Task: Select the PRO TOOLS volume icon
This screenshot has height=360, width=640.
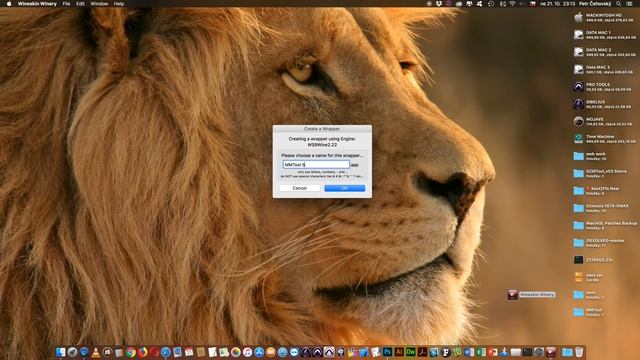Action: 578,87
